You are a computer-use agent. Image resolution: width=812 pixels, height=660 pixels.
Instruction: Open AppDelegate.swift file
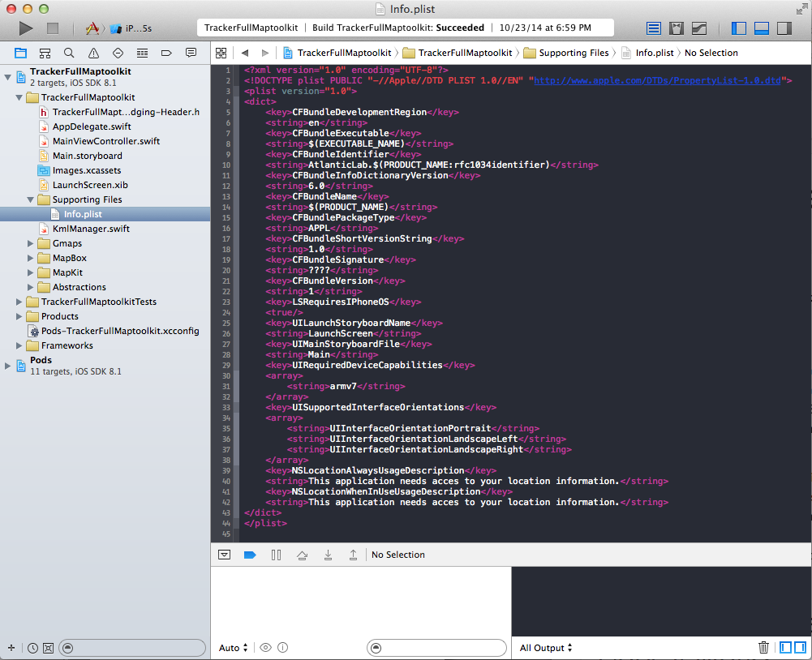(x=92, y=126)
